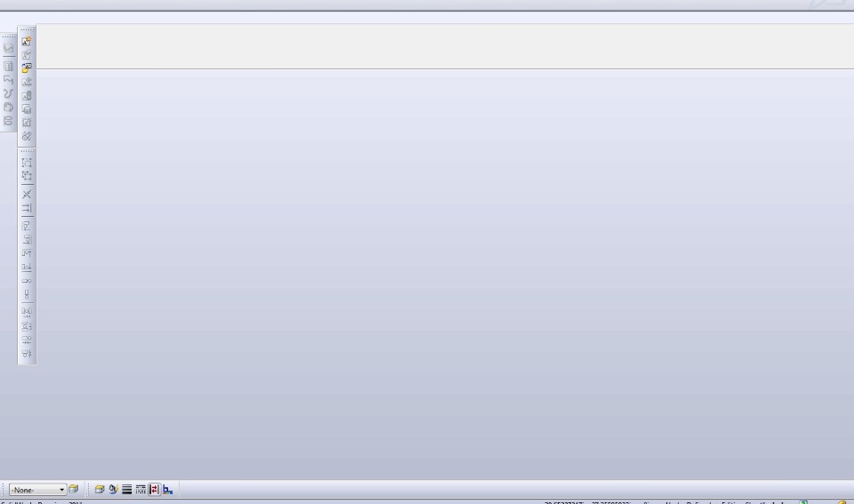
Task: Select the Make Block tool
Action: point(26,41)
